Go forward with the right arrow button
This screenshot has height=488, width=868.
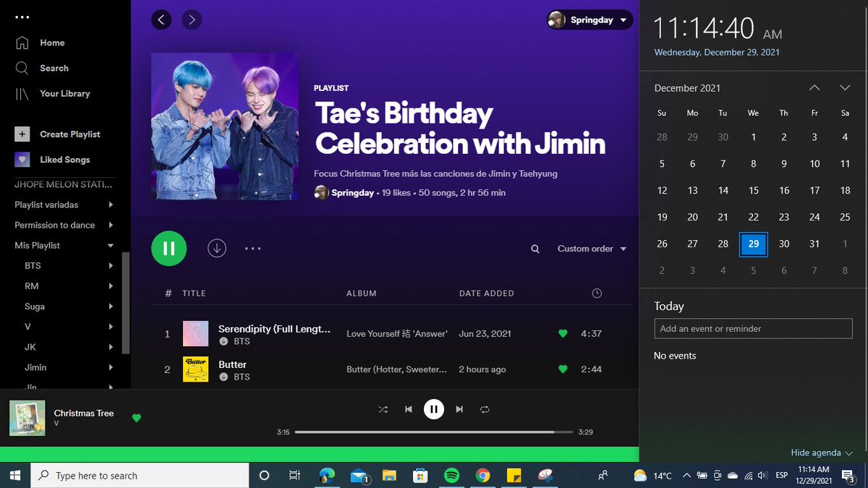point(192,20)
